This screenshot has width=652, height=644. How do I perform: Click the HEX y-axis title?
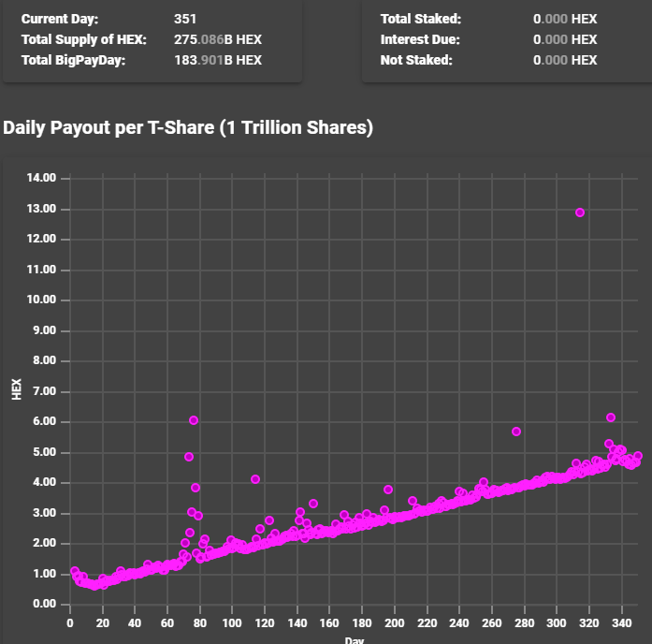[16, 389]
